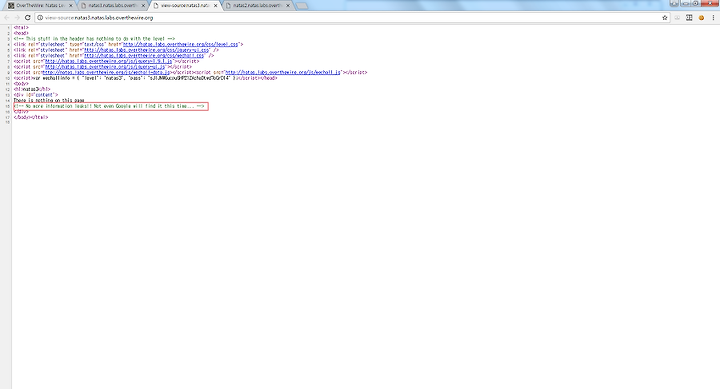
Task: Click the closing div tag on line 16
Action: point(21,112)
